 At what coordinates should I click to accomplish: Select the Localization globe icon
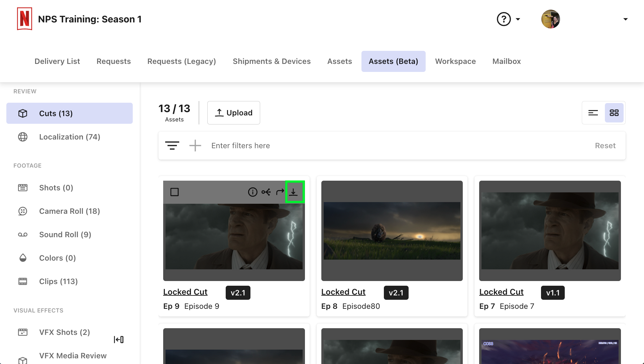coord(22,136)
